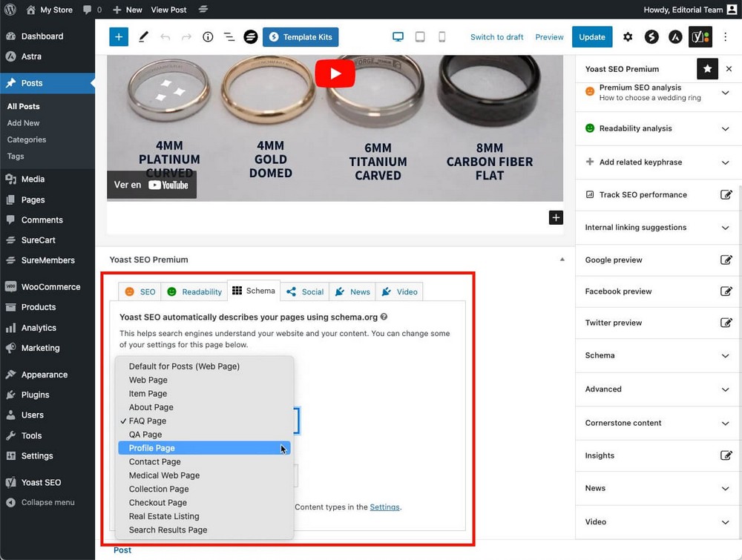Screen dimensions: 742x560
Task: Play the YouTube video
Action: coord(335,73)
